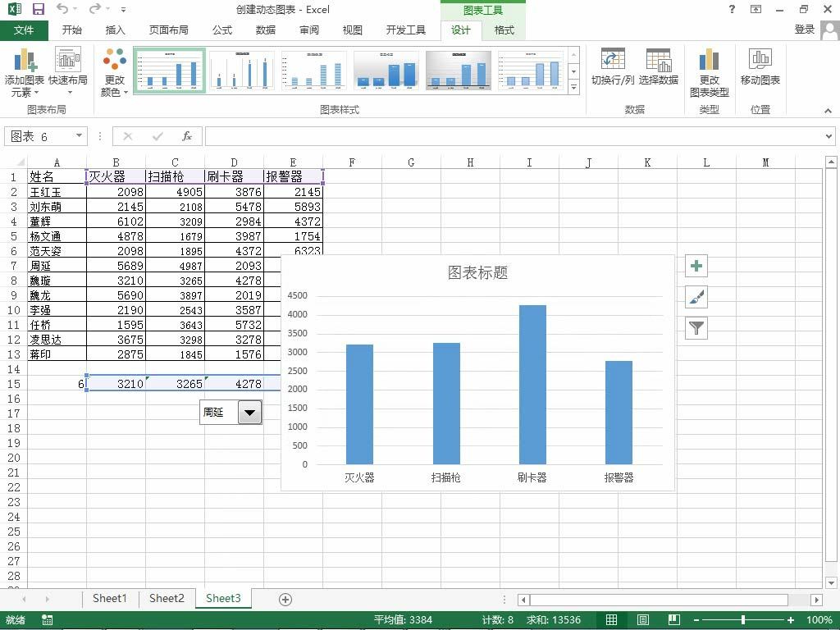Click the green plus chart elements button
840x630 pixels.
(696, 266)
